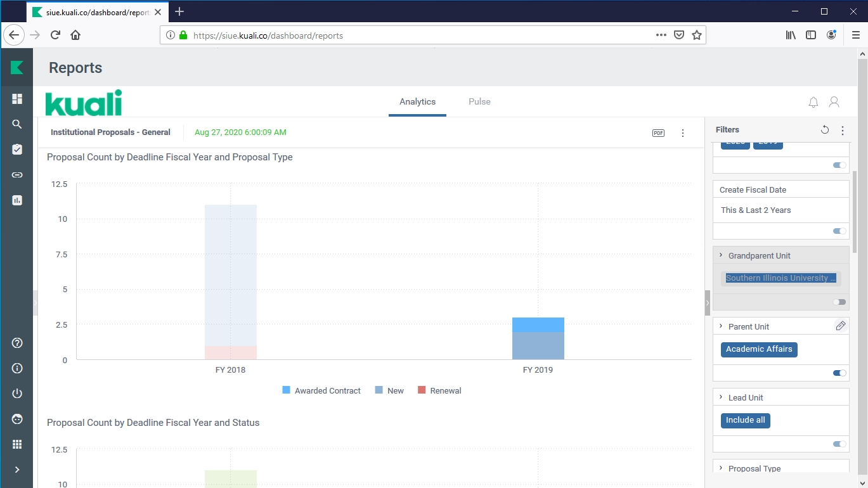
Task: Reset filters with the refresh icon
Action: point(824,130)
